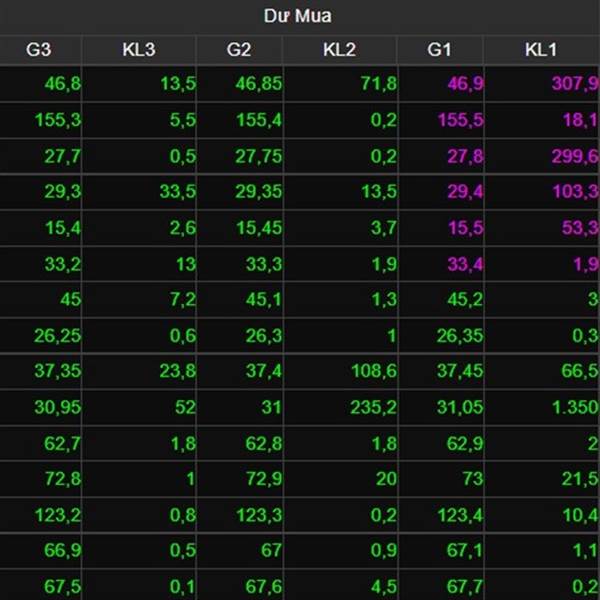The image size is (600, 600).
Task: Click the KL1 volume 0,3
Action: click(x=585, y=336)
